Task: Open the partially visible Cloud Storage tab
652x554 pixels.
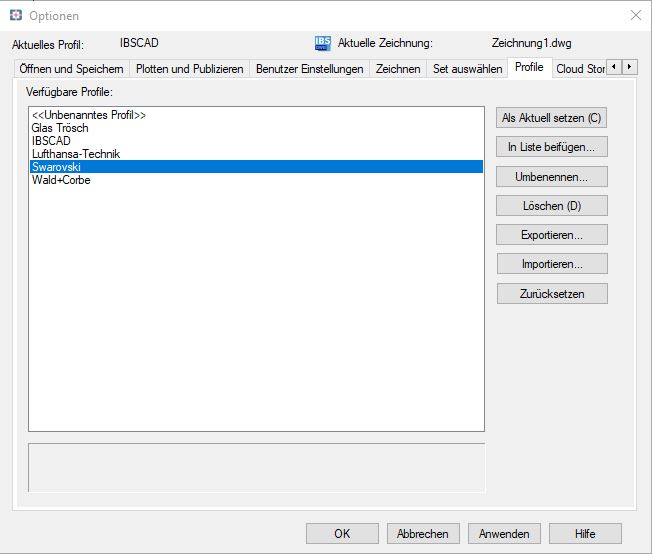Action: [580, 69]
